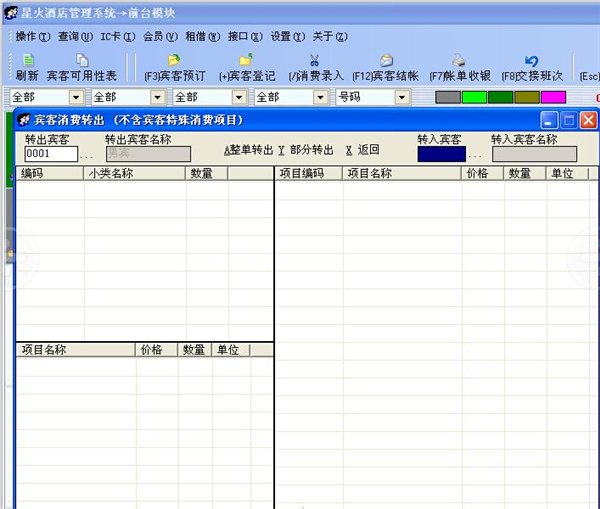Click the 转入宾客名称 field
The image size is (600, 509).
tap(534, 154)
